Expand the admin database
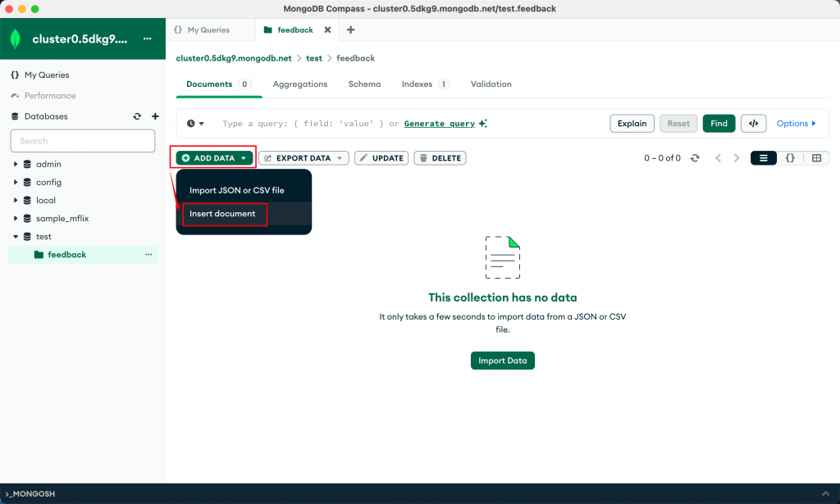 click(16, 164)
